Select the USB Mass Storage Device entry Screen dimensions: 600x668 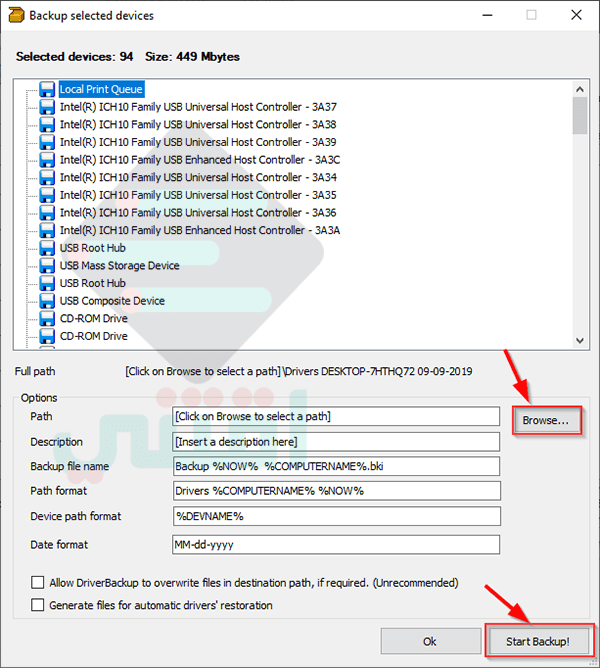point(119,266)
